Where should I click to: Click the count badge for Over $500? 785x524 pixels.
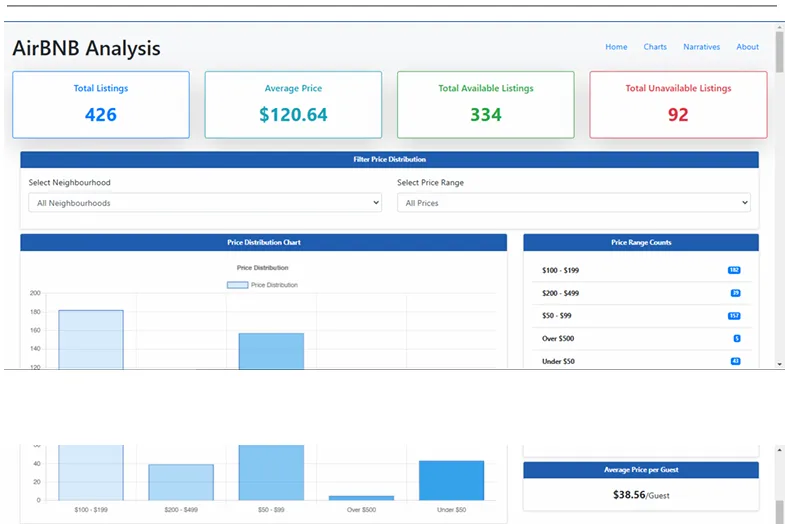point(737,339)
